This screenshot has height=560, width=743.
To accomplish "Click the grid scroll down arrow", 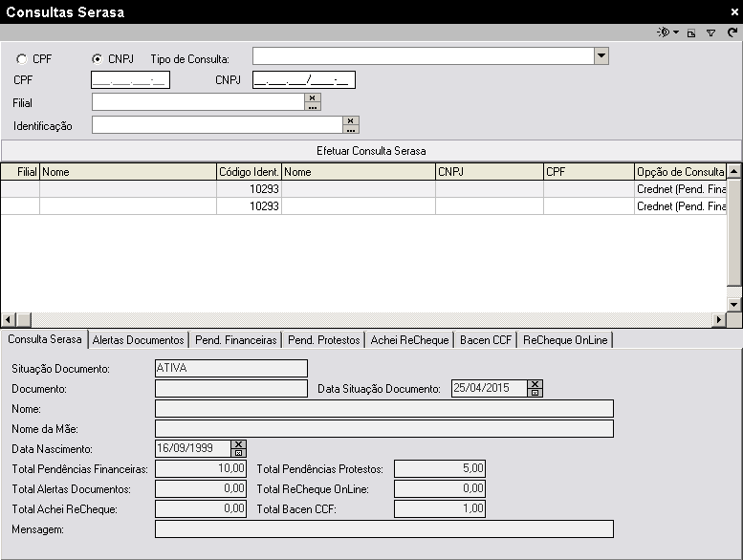I will (x=734, y=305).
